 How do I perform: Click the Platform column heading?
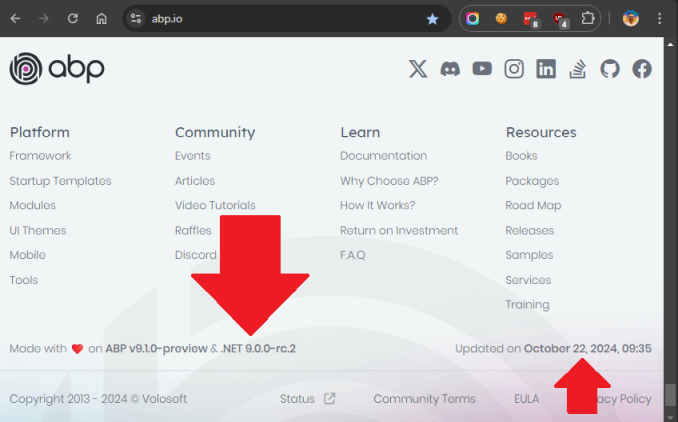click(40, 132)
